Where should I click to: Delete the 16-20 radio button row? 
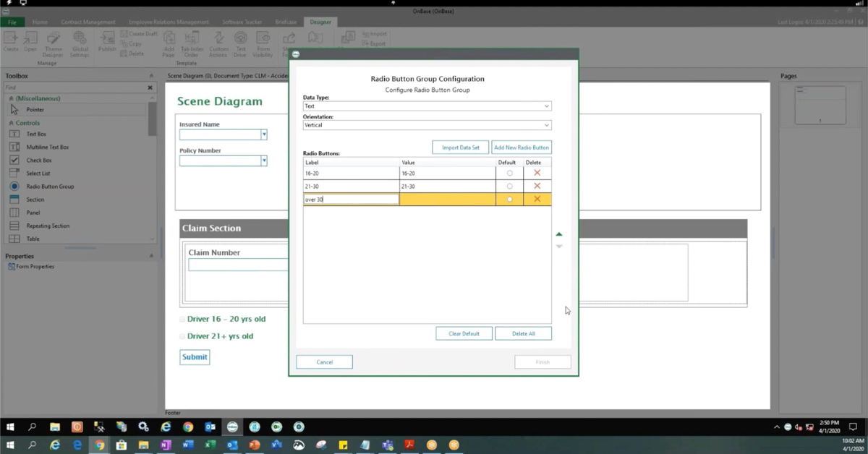pos(535,173)
